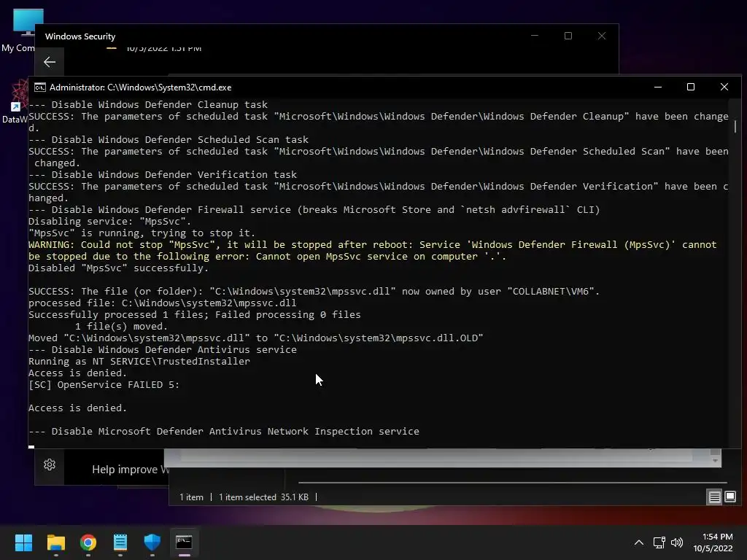Open Windows Security shield taskbar icon

[152, 542]
